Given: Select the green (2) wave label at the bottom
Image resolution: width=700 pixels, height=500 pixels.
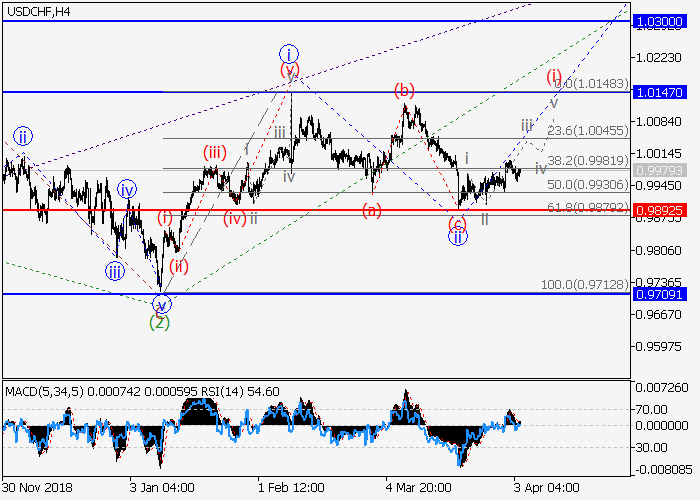Looking at the screenshot, I should click(159, 322).
